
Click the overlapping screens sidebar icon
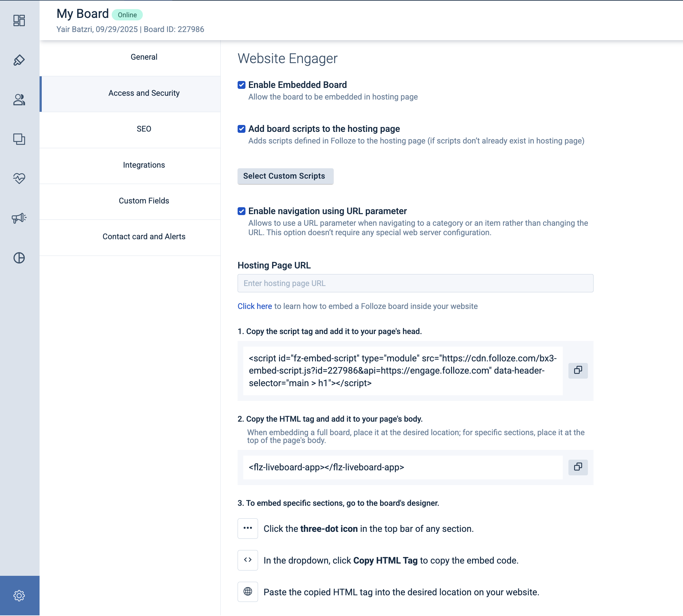[x=19, y=139]
